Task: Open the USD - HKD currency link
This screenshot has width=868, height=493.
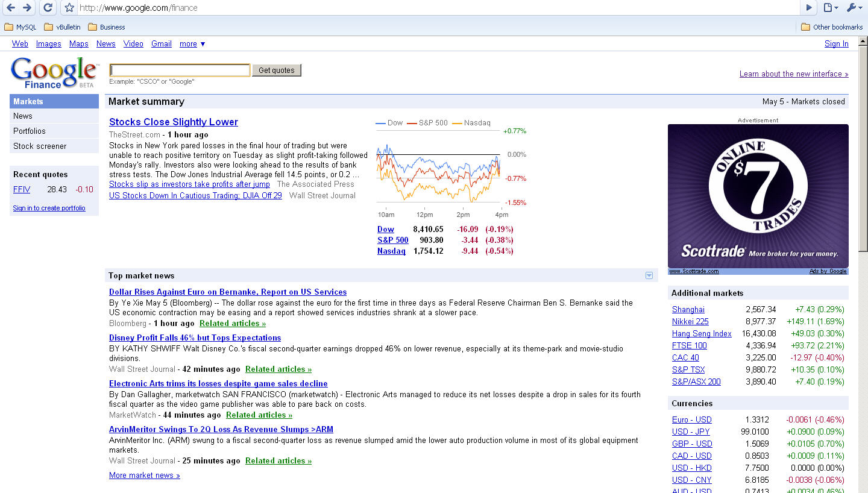Action: (692, 468)
